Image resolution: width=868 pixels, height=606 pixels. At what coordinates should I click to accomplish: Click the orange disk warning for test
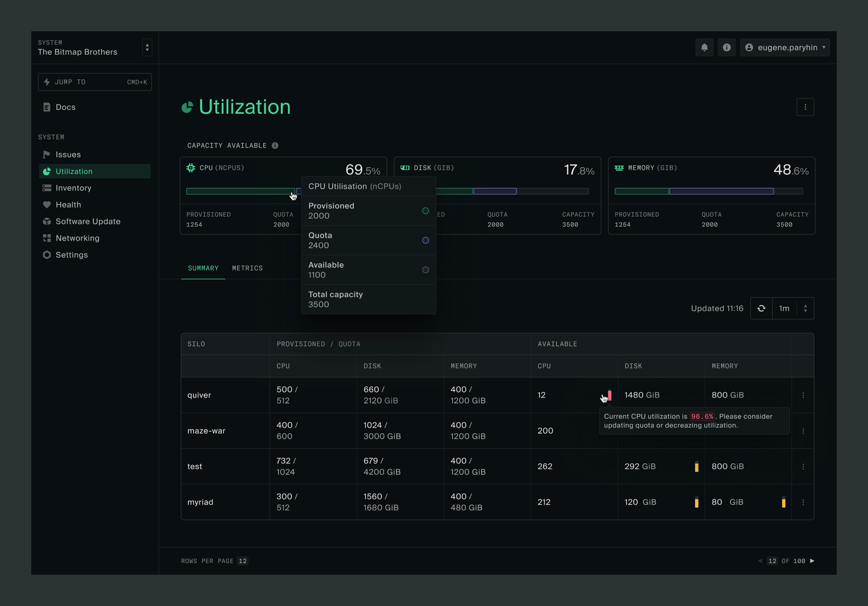click(x=696, y=466)
